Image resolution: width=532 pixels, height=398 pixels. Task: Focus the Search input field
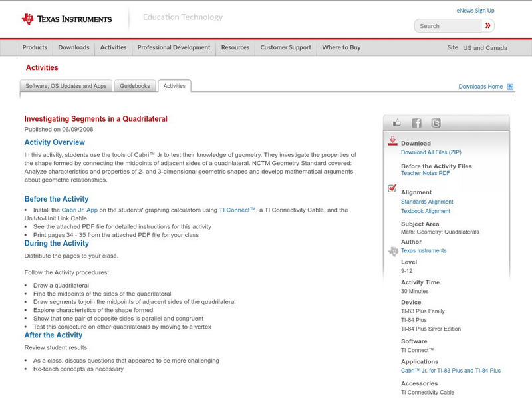tap(448, 26)
